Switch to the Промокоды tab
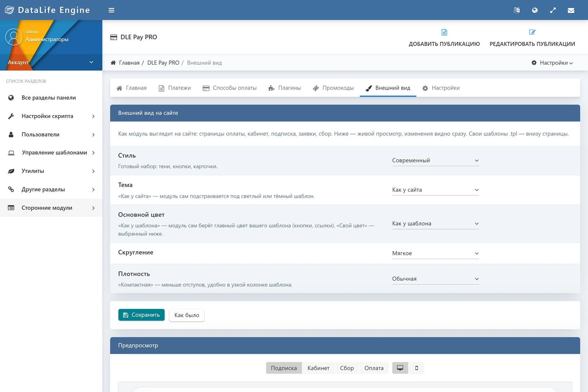Viewport: 588px width, 392px height. (333, 88)
